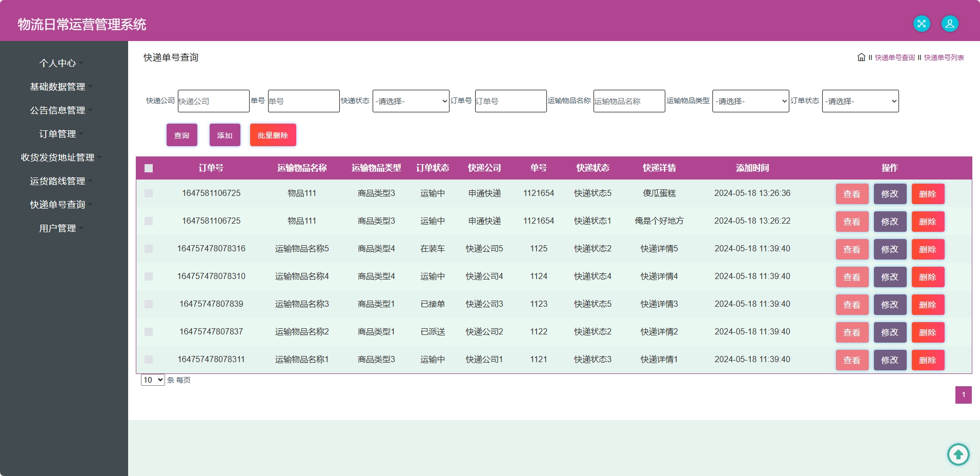Click the cell reading 已接单
Screen dimensions: 980x476
click(433, 304)
